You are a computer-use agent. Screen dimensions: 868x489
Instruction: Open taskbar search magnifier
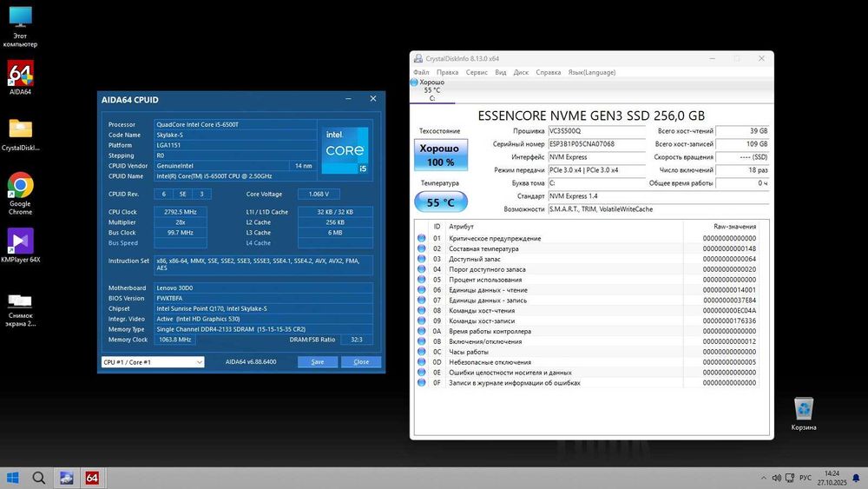39,478
